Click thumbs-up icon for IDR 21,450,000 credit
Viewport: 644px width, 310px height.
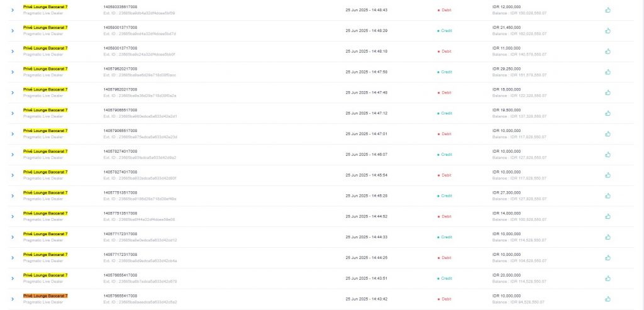tap(608, 30)
